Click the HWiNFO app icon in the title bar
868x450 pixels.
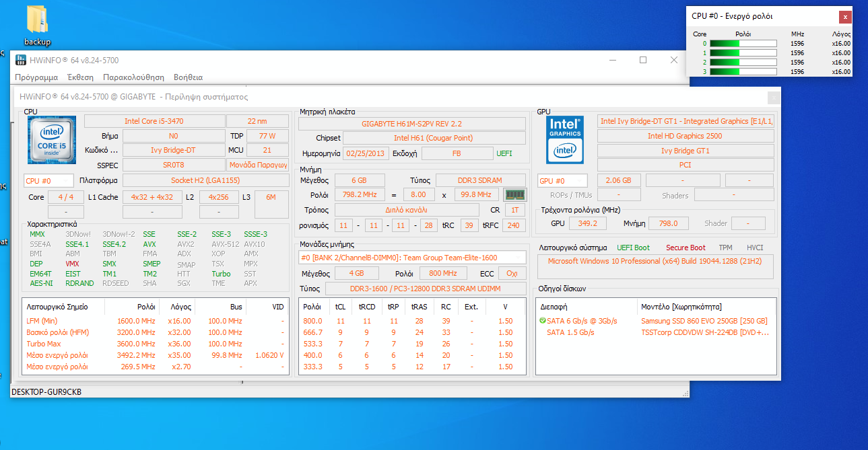20,61
